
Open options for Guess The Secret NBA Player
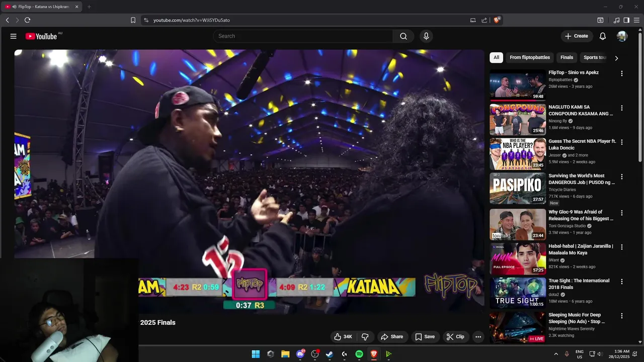621,142
